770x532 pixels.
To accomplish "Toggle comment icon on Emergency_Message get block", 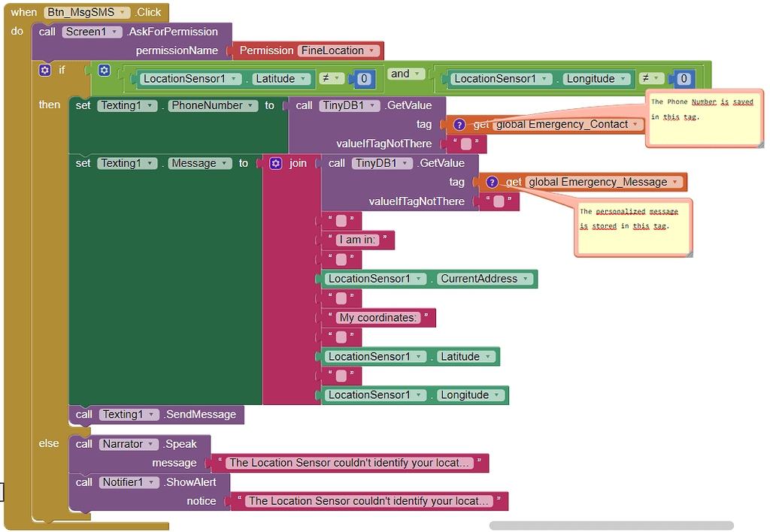I will click(x=492, y=182).
